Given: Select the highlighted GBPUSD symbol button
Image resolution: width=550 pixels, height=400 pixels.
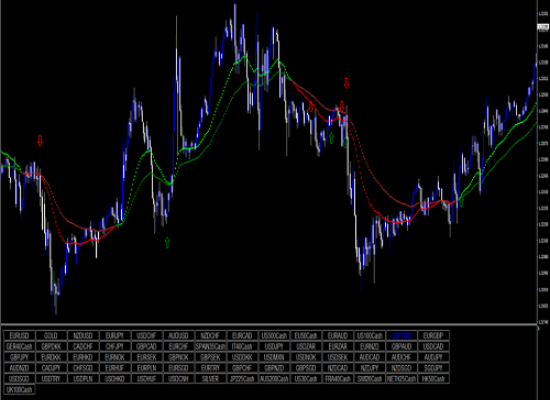Looking at the screenshot, I should 402,336.
